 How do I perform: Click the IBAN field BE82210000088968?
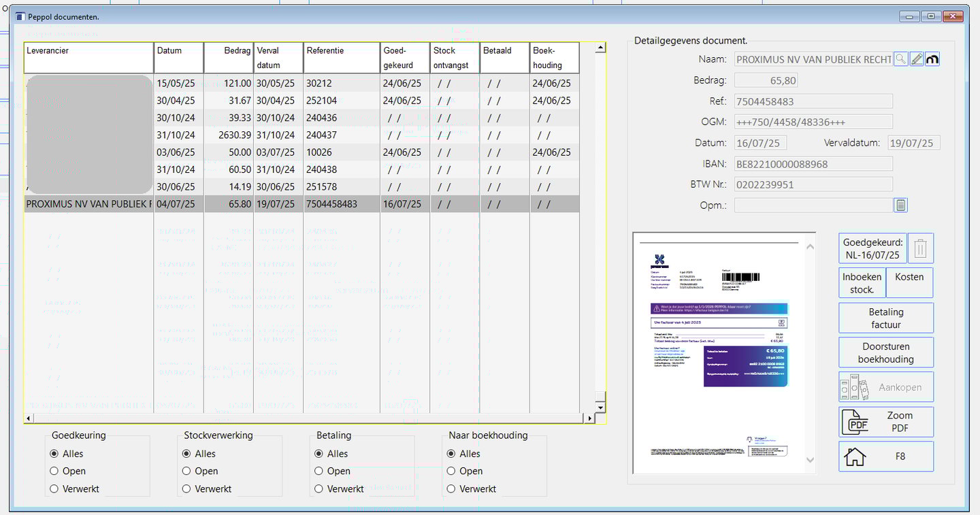(x=813, y=164)
